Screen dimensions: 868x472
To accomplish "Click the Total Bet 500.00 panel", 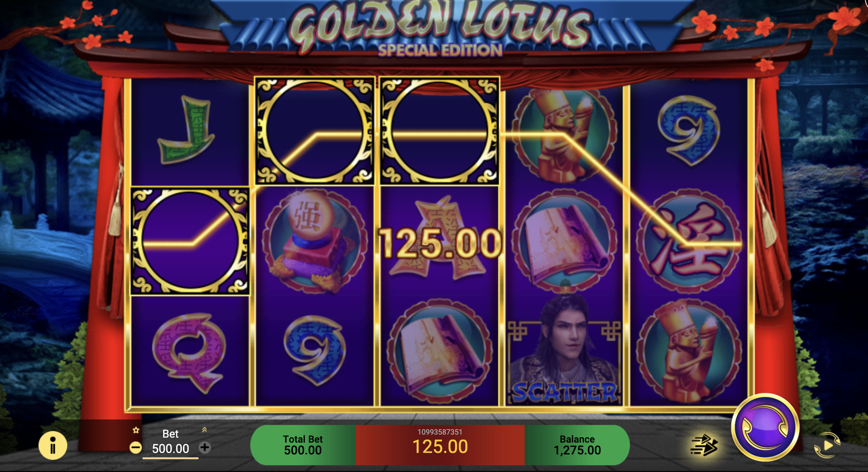I will (303, 445).
